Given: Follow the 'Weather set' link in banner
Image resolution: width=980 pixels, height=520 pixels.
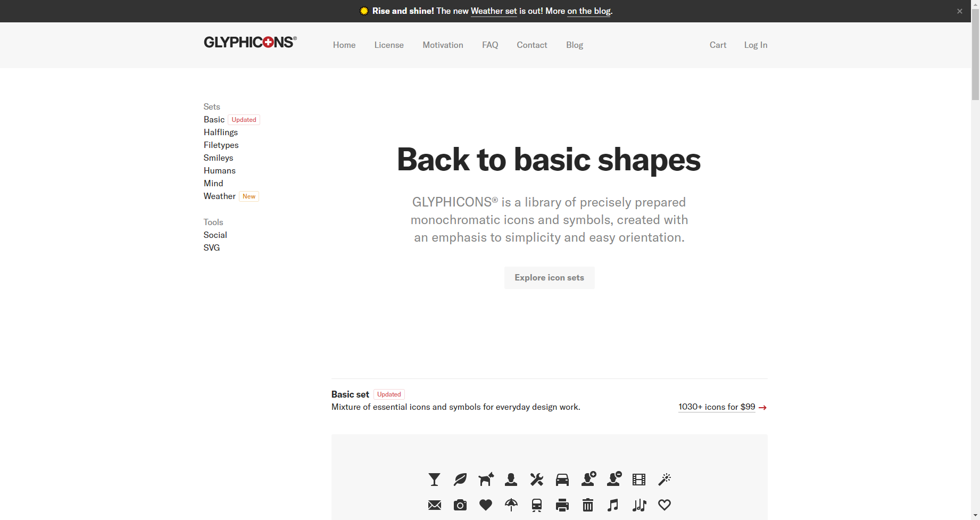Looking at the screenshot, I should click(x=494, y=11).
